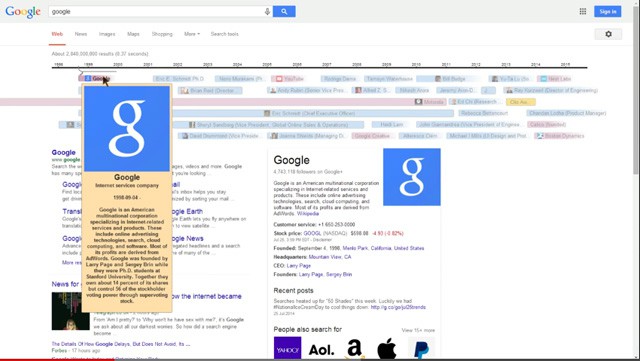Switch to the Images tab

coord(107,34)
